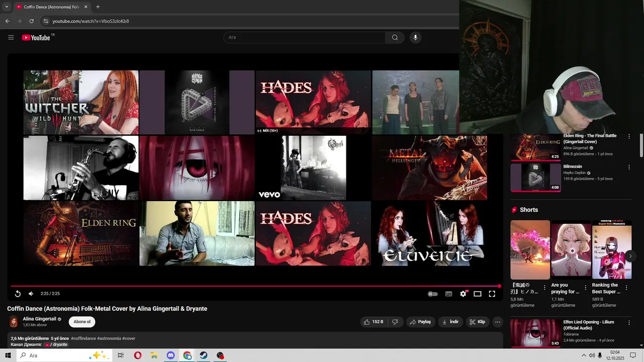Go back with the browser back arrow
Screen dimensions: 644x362
point(7,21)
